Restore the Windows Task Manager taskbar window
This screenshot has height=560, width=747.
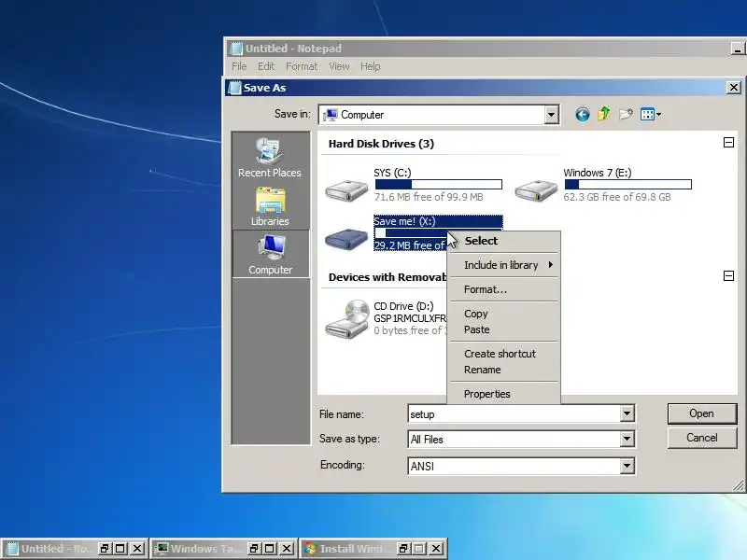(253, 549)
